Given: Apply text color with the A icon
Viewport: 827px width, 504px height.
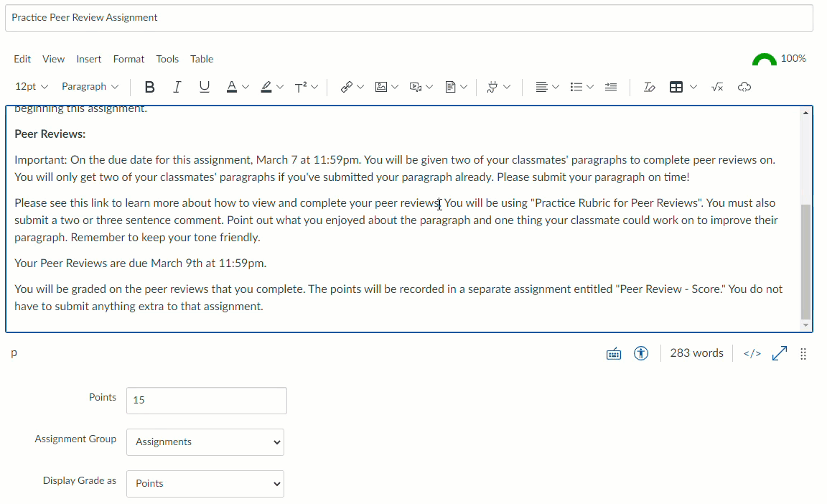Looking at the screenshot, I should tap(232, 87).
